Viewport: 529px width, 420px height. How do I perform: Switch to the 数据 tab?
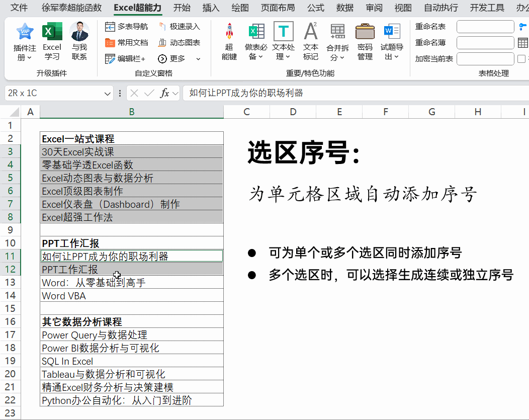(345, 8)
